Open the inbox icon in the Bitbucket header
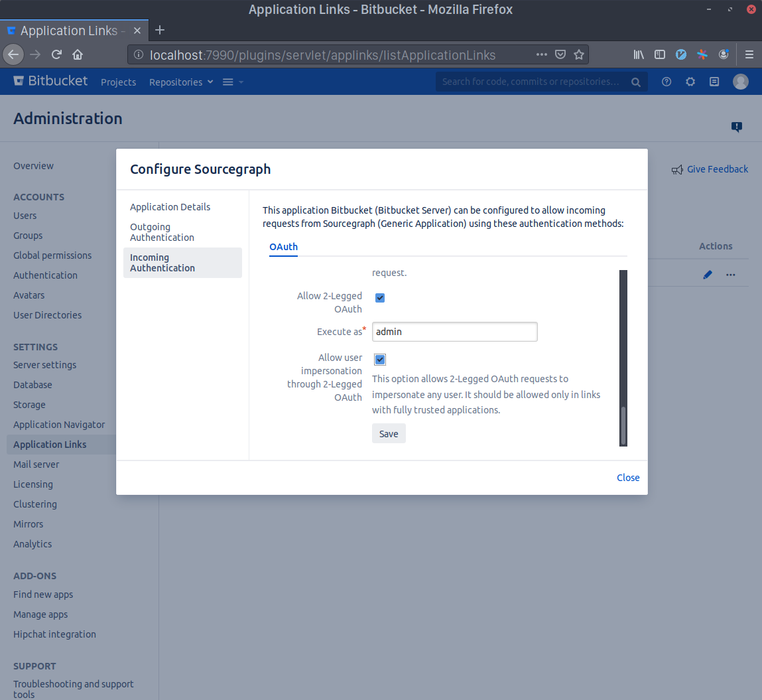 point(714,82)
